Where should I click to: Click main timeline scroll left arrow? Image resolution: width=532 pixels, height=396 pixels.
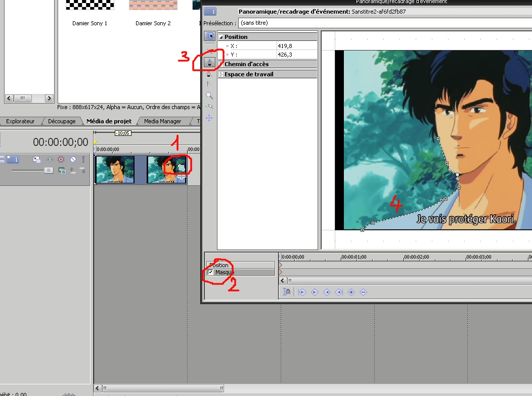(x=98, y=388)
